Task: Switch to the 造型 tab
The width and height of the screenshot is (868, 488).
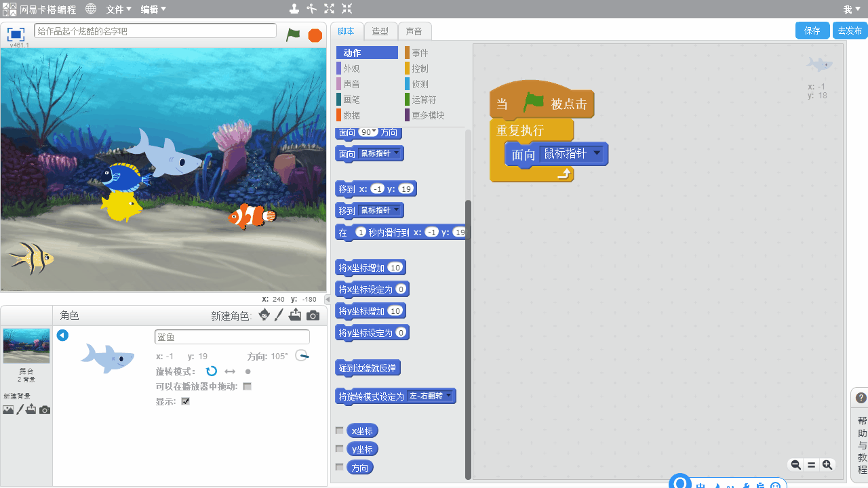Action: 380,31
